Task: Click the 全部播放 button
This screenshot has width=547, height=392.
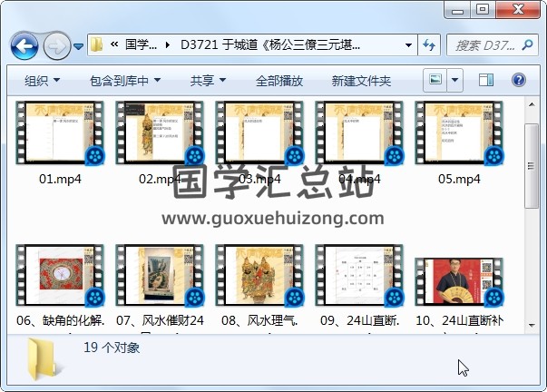Action: 279,81
